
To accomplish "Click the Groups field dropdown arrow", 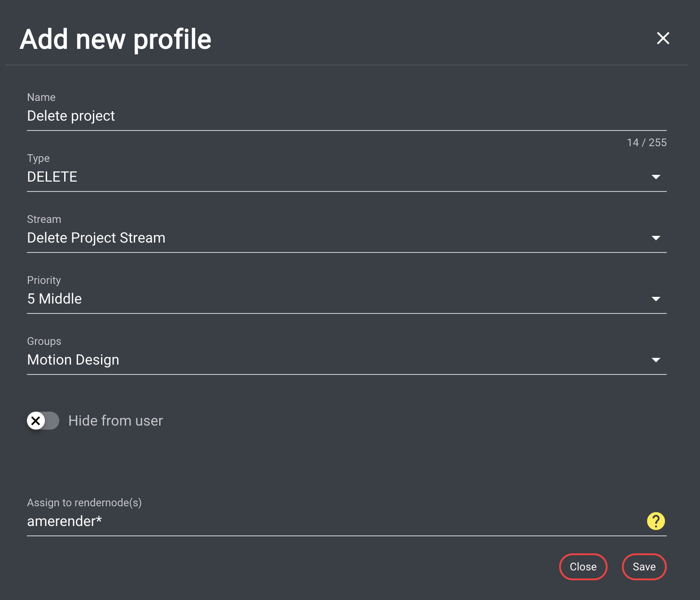I will [656, 360].
